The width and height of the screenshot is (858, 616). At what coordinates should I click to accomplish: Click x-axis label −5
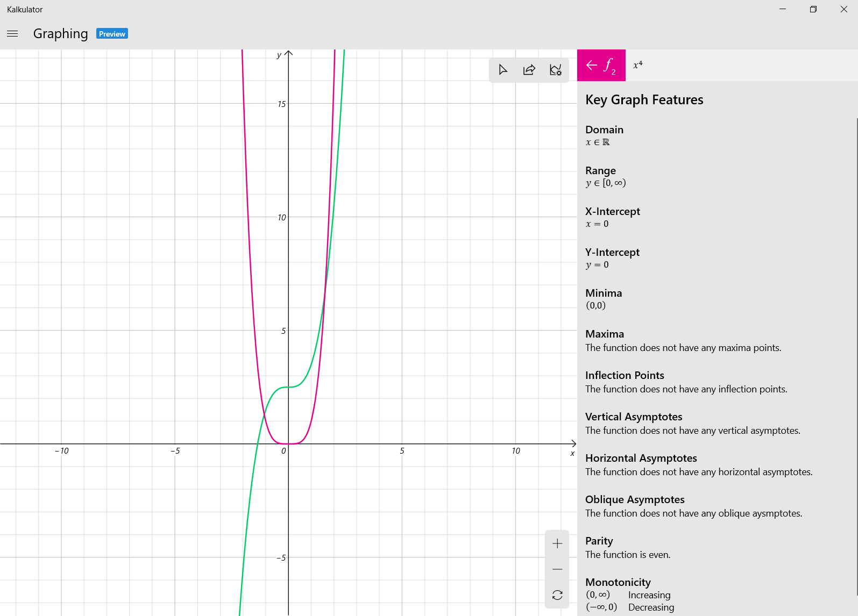[175, 451]
